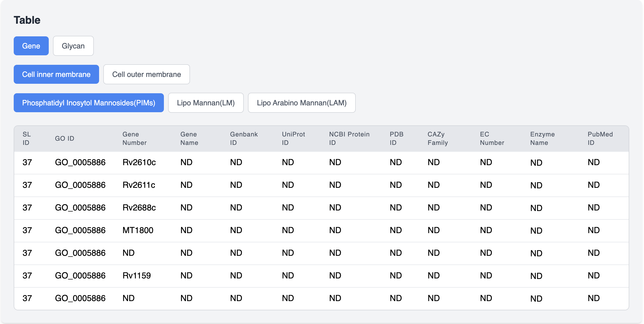The image size is (644, 324).
Task: Select Cell inner membrane filter
Action: (x=56, y=74)
